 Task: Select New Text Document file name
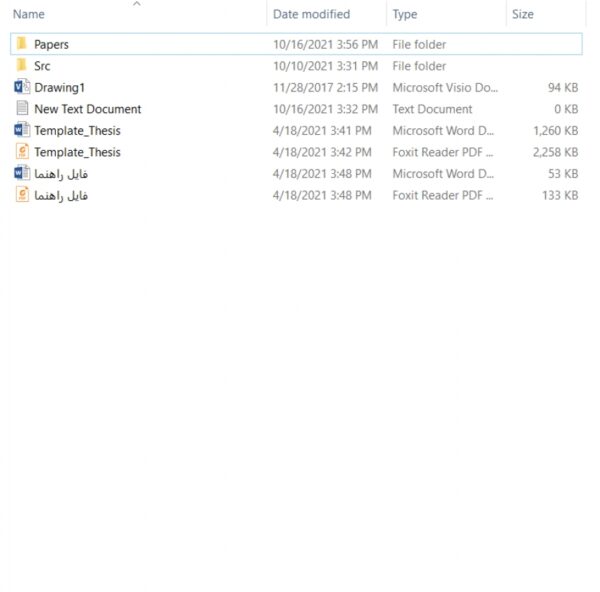pyautogui.click(x=88, y=109)
